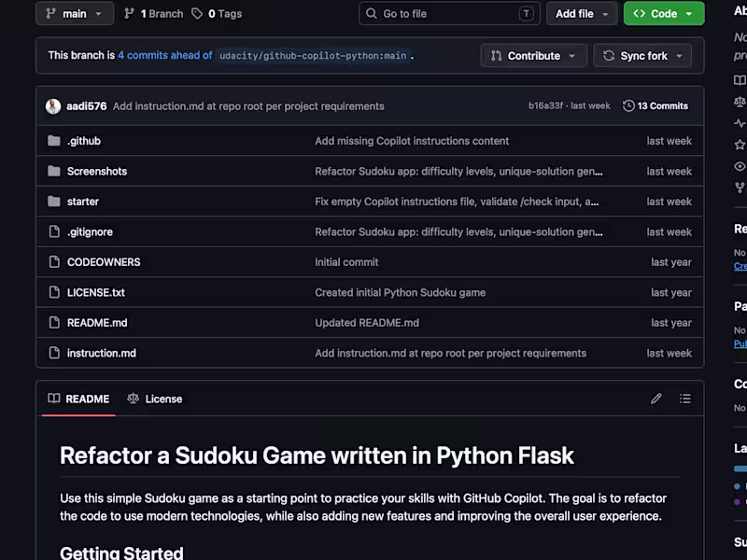The image size is (747, 560).
Task: Open the green Code dropdown button
Action: click(x=664, y=13)
